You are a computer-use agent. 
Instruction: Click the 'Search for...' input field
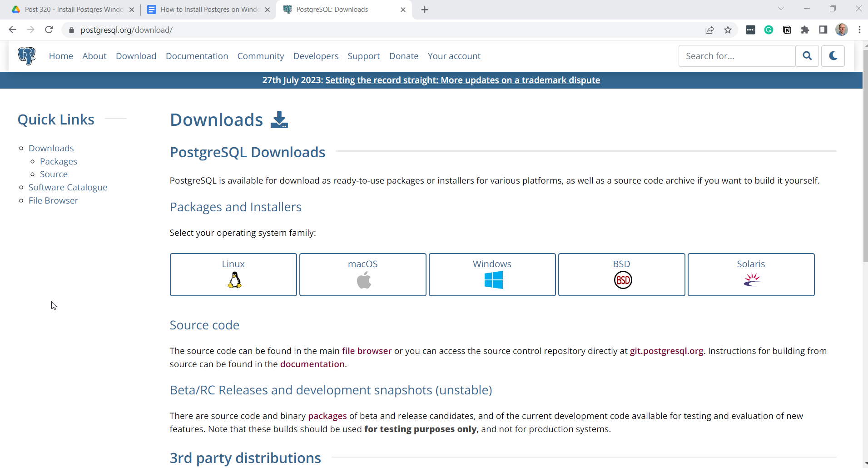point(736,56)
